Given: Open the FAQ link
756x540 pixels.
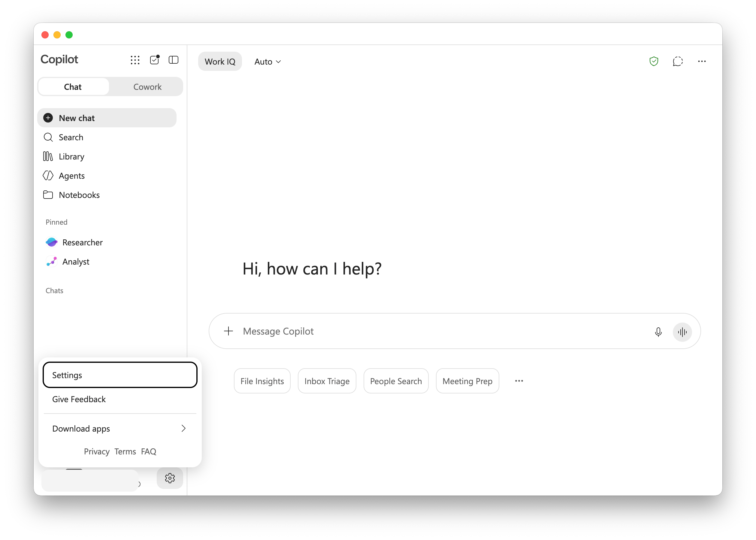Looking at the screenshot, I should (148, 452).
